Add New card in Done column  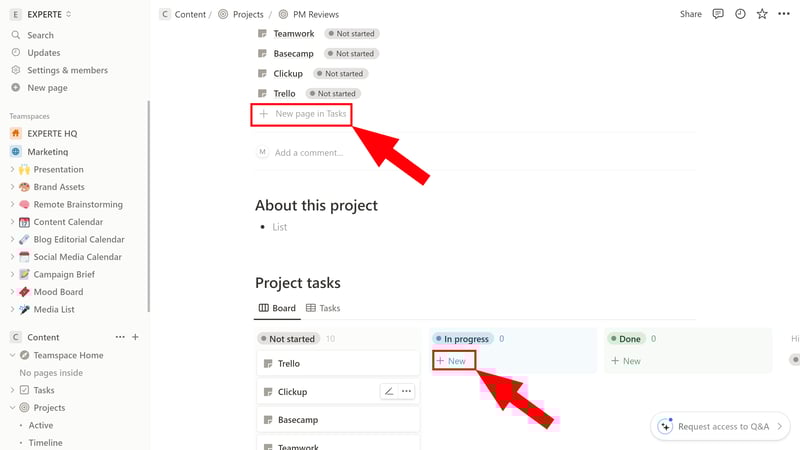click(626, 361)
